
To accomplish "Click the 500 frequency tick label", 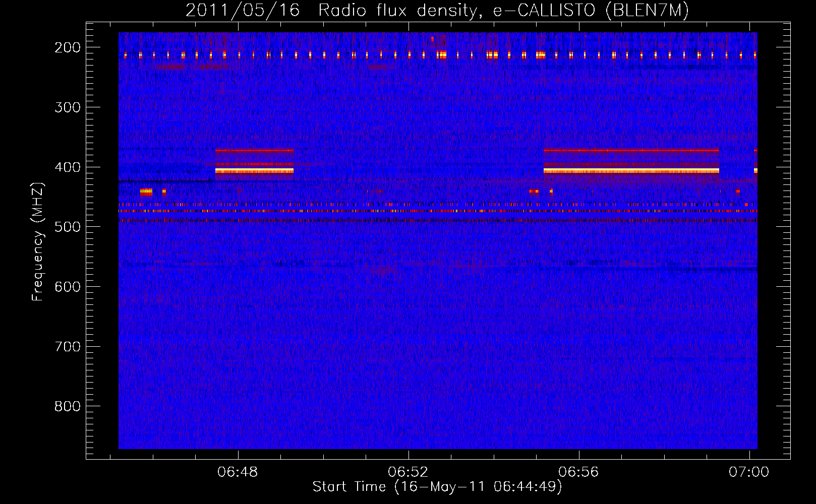I will [68, 227].
